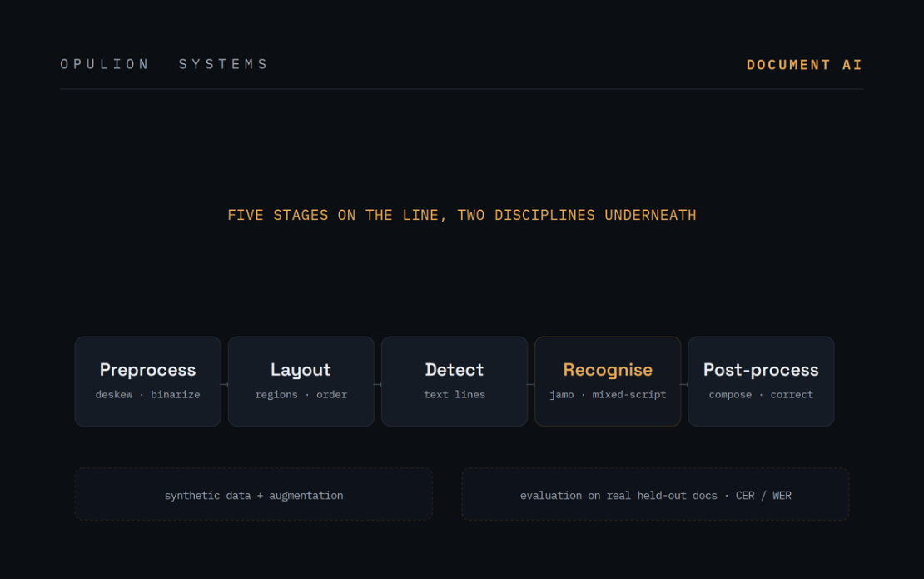The image size is (924, 579).
Task: Click the FIVE STAGES ON THE LINE heading
Action: [462, 215]
